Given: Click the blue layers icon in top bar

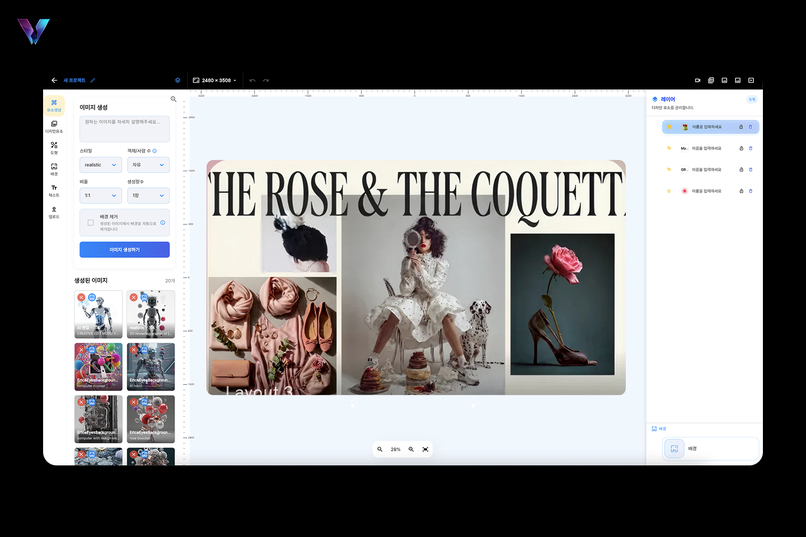Looking at the screenshot, I should tap(178, 80).
